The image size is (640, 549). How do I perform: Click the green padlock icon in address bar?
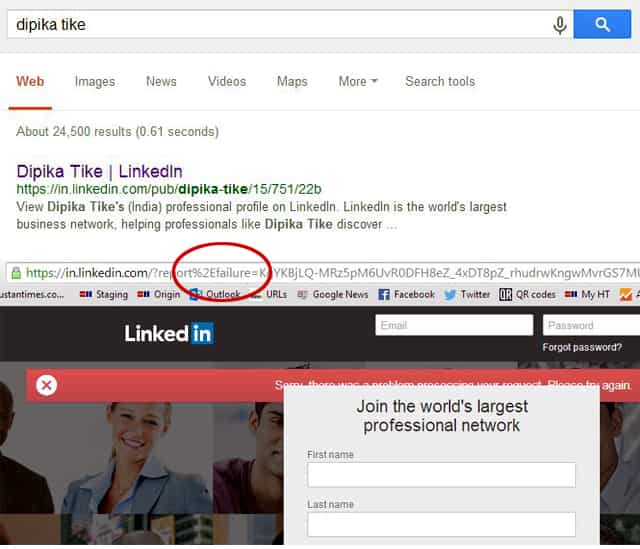pos(16,273)
